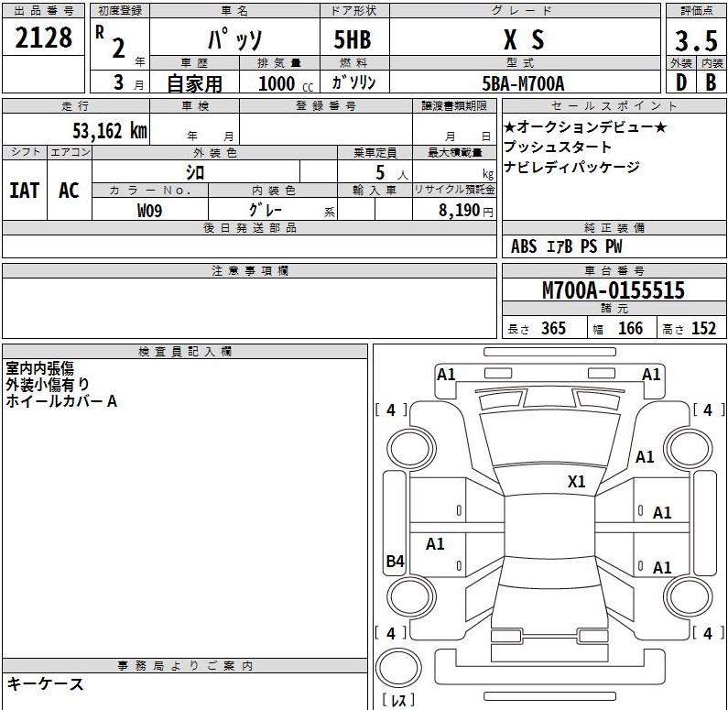The width and height of the screenshot is (728, 710).
Task: Select fuel type ガソリン
Action: [x=353, y=82]
